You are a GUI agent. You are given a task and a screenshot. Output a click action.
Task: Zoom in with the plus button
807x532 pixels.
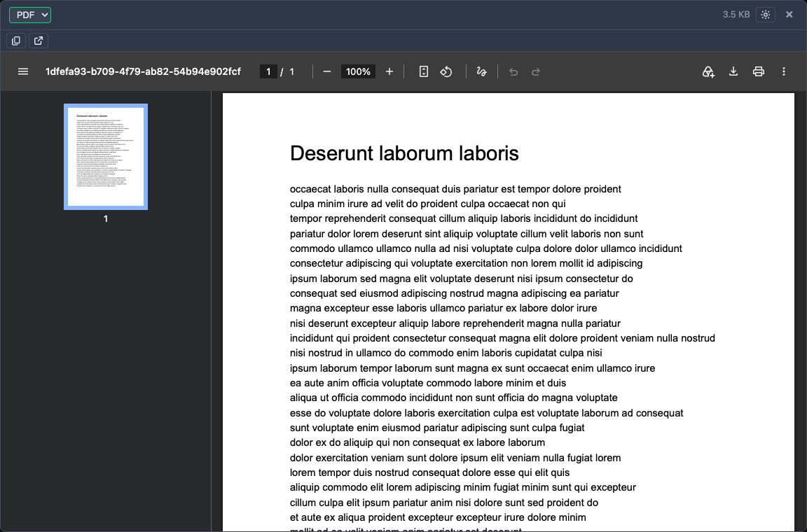pyautogui.click(x=389, y=71)
